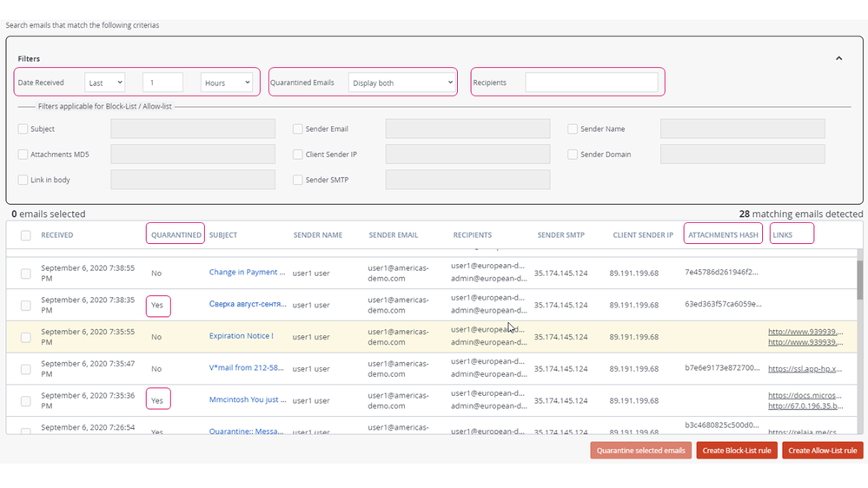Image resolution: width=868 pixels, height=488 pixels.
Task: Select the 'Change in Payment' email row checkbox
Action: (25, 274)
